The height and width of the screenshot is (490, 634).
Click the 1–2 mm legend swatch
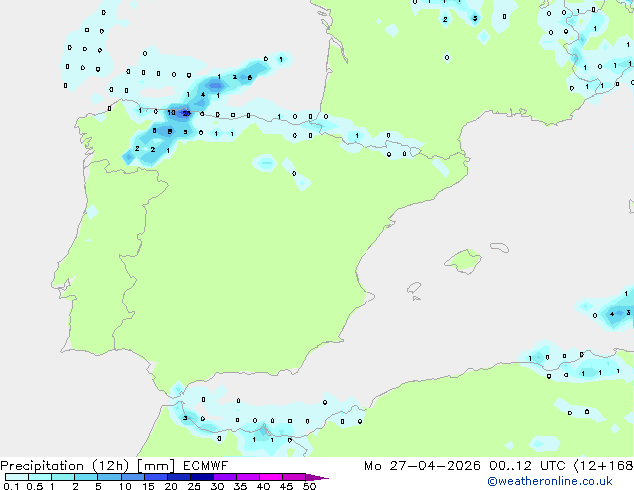[63, 477]
